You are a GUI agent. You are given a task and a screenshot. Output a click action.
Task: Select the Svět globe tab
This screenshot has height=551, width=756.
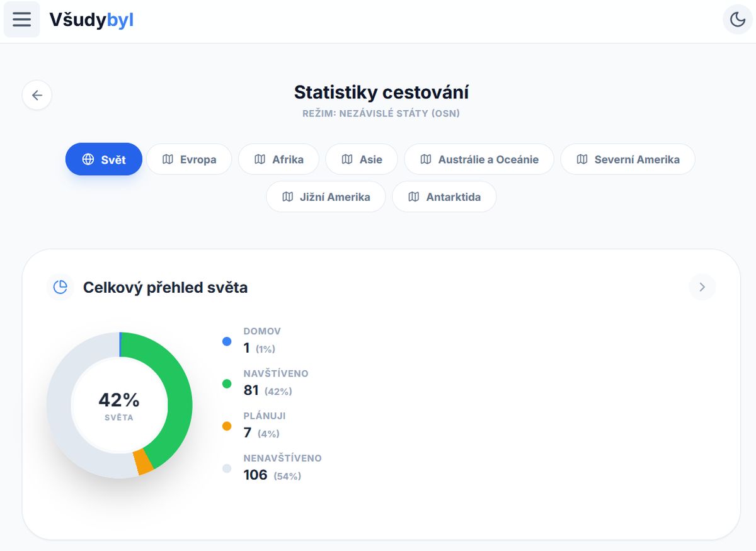104,159
